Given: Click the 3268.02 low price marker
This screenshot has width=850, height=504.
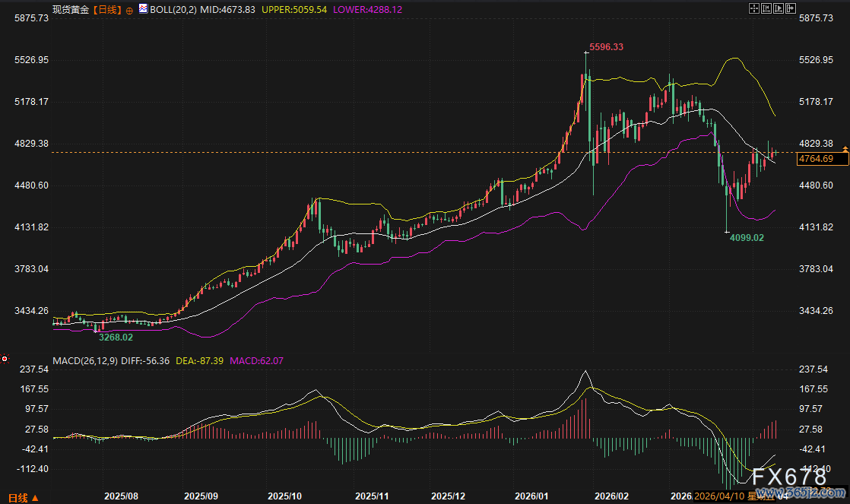Looking at the screenshot, I should point(116,337).
